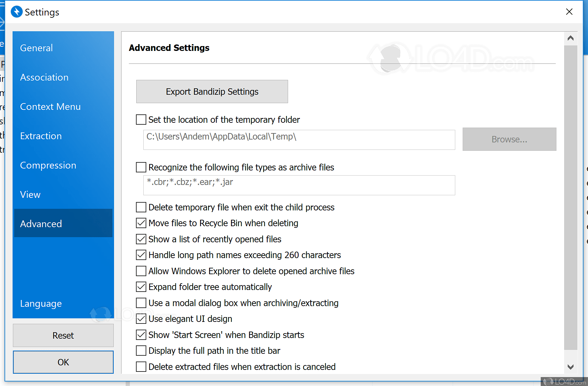Disable Handle long path names exceeding 260 characters
This screenshot has height=386, width=588.
click(141, 255)
